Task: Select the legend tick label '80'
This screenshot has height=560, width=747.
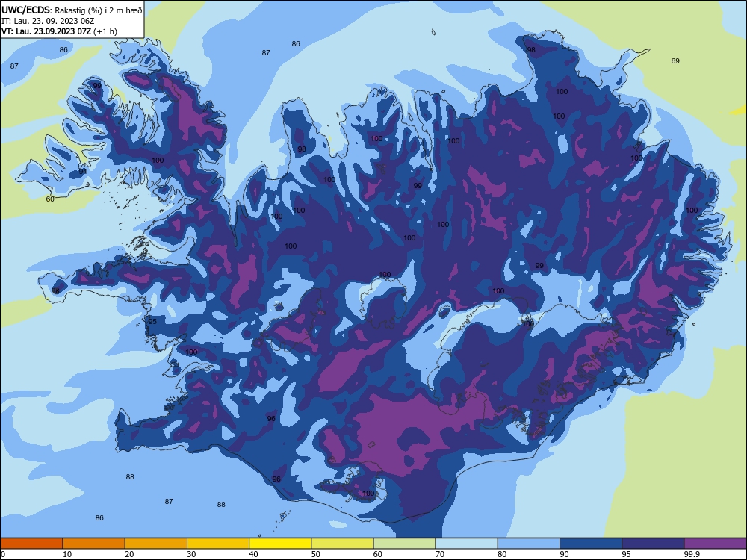Action: click(502, 554)
